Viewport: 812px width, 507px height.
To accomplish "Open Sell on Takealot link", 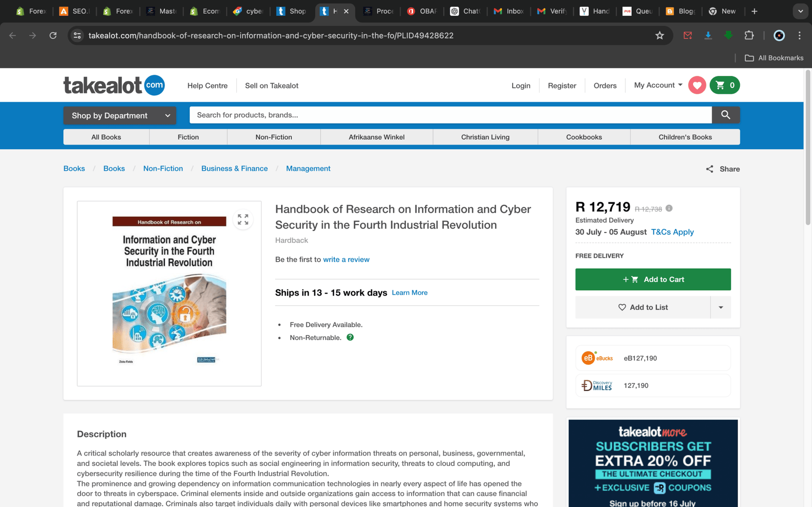I will [x=272, y=85].
